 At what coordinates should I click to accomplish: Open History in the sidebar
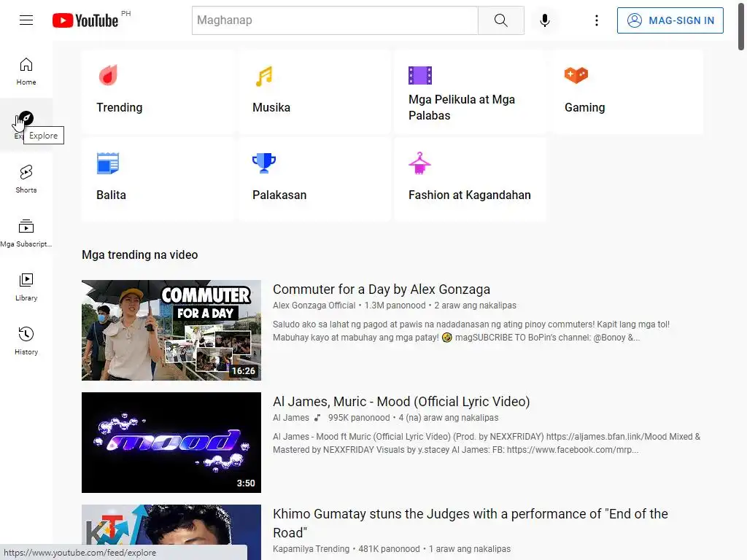click(26, 341)
